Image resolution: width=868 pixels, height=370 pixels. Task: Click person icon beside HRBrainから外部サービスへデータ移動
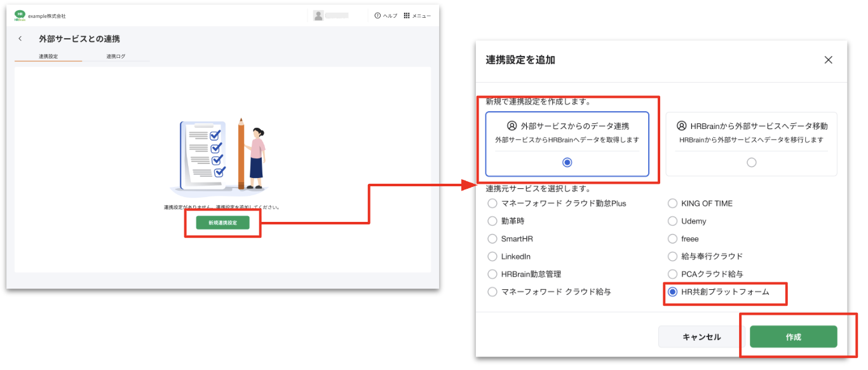(682, 126)
